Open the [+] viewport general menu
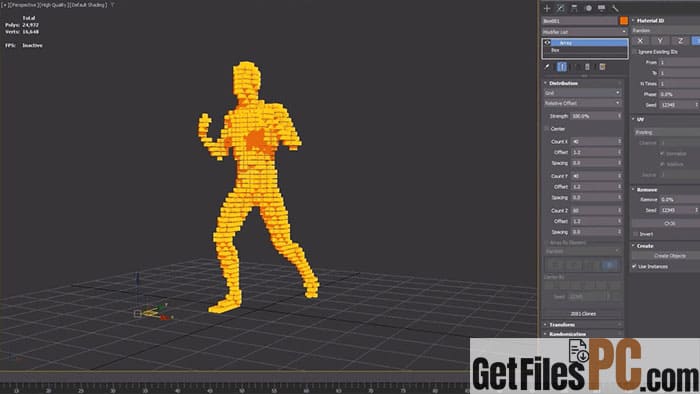This screenshot has height=394, width=700. coord(5,5)
